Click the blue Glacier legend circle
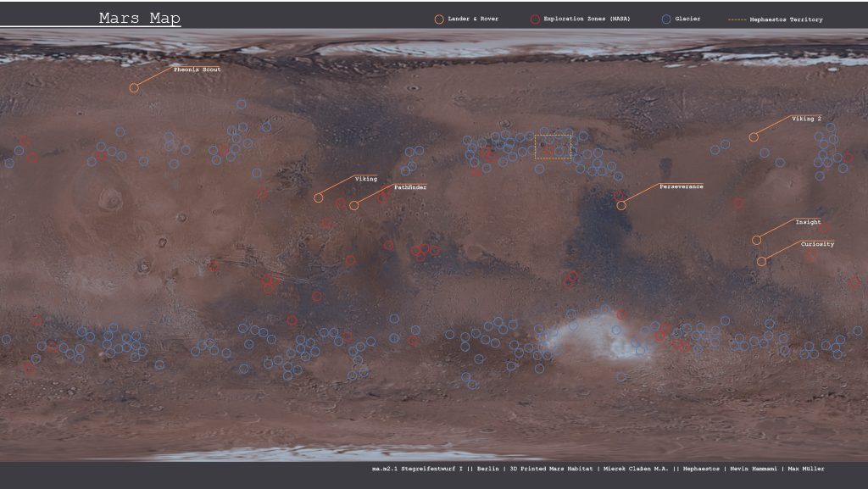This screenshot has width=868, height=489. point(666,19)
